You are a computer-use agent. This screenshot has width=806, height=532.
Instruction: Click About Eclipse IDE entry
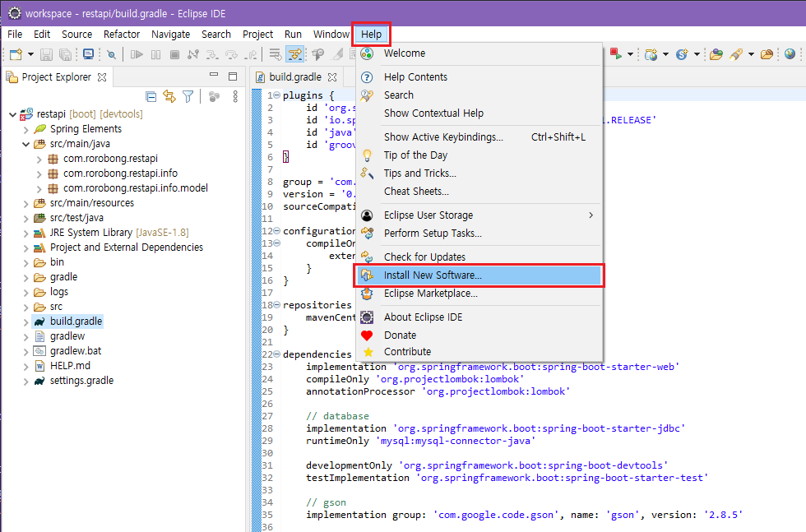479,317
